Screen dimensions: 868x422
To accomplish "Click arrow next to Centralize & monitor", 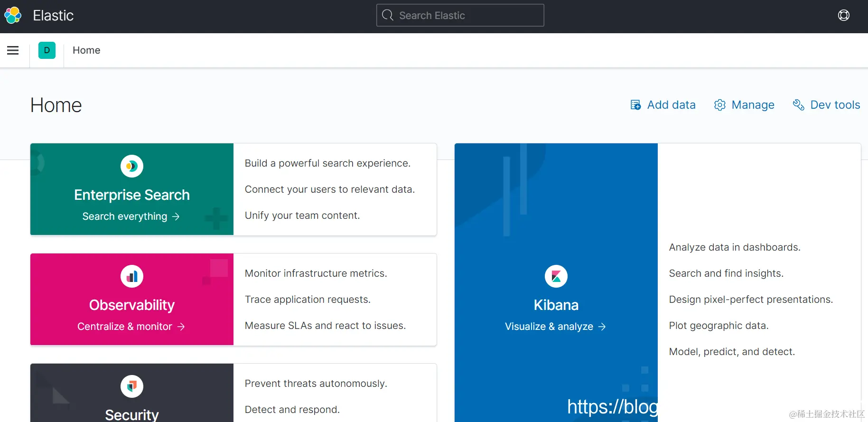I will [181, 327].
